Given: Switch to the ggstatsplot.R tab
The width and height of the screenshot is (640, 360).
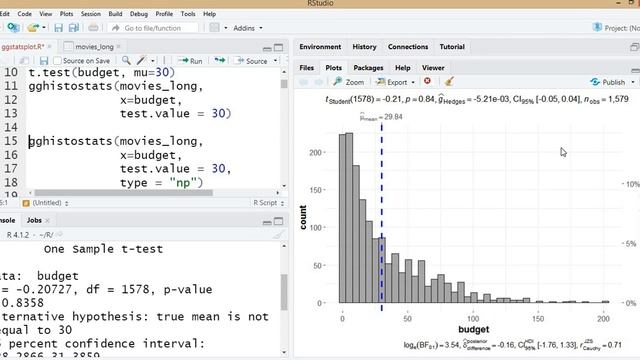Looking at the screenshot, I should (x=22, y=47).
